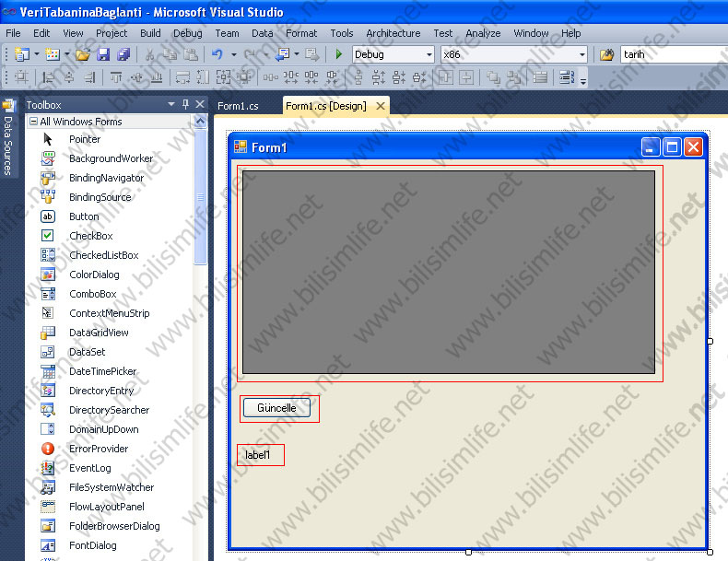Image resolution: width=728 pixels, height=561 pixels.
Task: Select DateTimePicker in the Toolbox
Action: (x=103, y=371)
